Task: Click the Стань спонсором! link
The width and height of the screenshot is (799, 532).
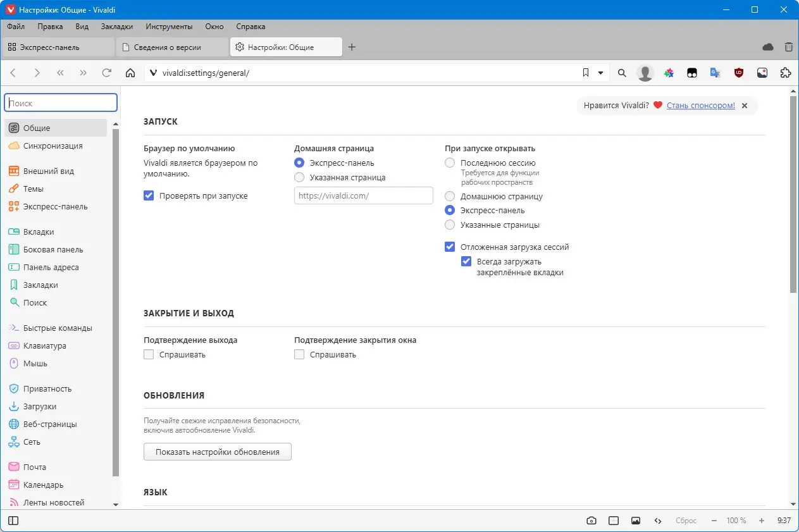Action: coord(701,106)
